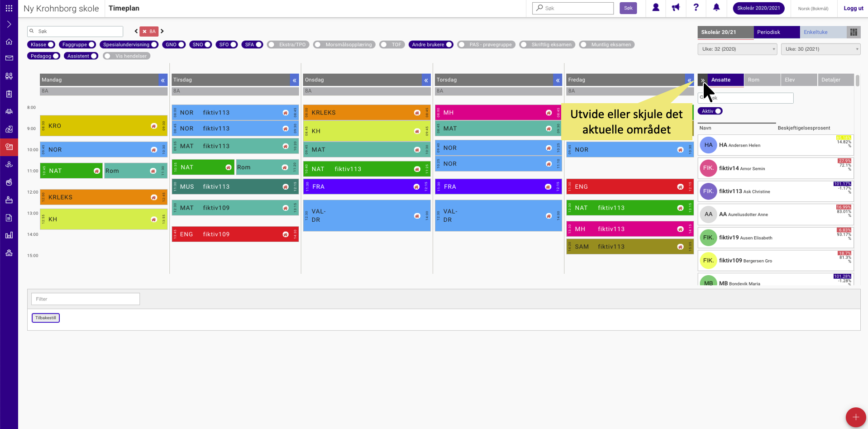Switch to Periodisk tab

coord(777,32)
